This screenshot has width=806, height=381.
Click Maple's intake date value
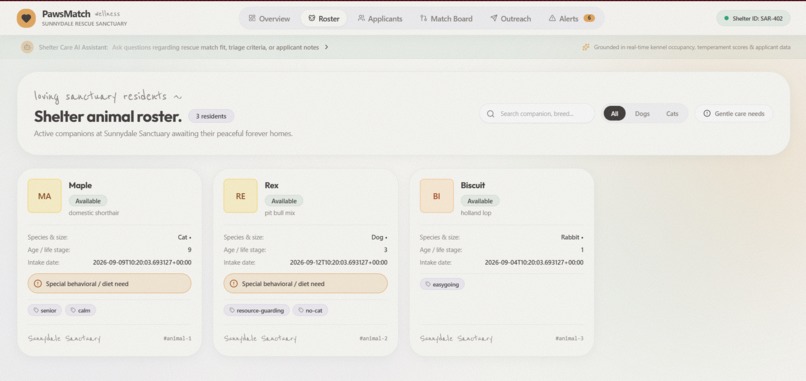(x=142, y=262)
